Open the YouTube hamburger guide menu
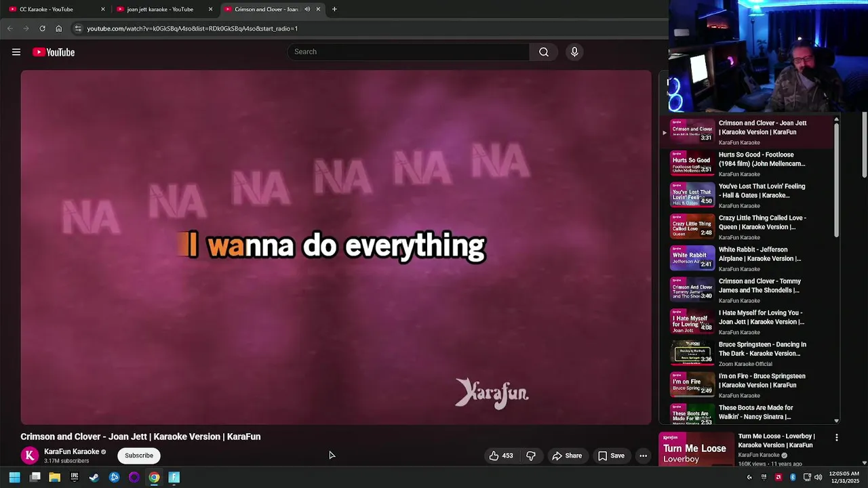 [x=16, y=52]
